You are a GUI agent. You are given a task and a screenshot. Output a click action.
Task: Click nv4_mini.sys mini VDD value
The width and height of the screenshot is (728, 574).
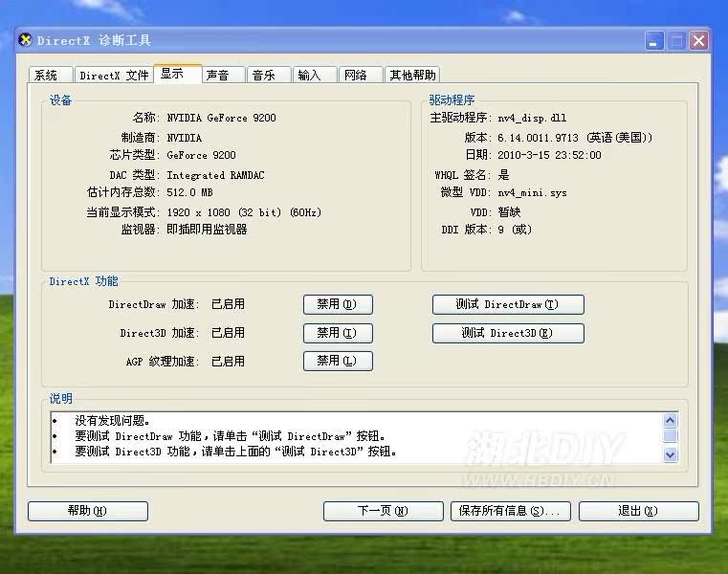click(532, 192)
